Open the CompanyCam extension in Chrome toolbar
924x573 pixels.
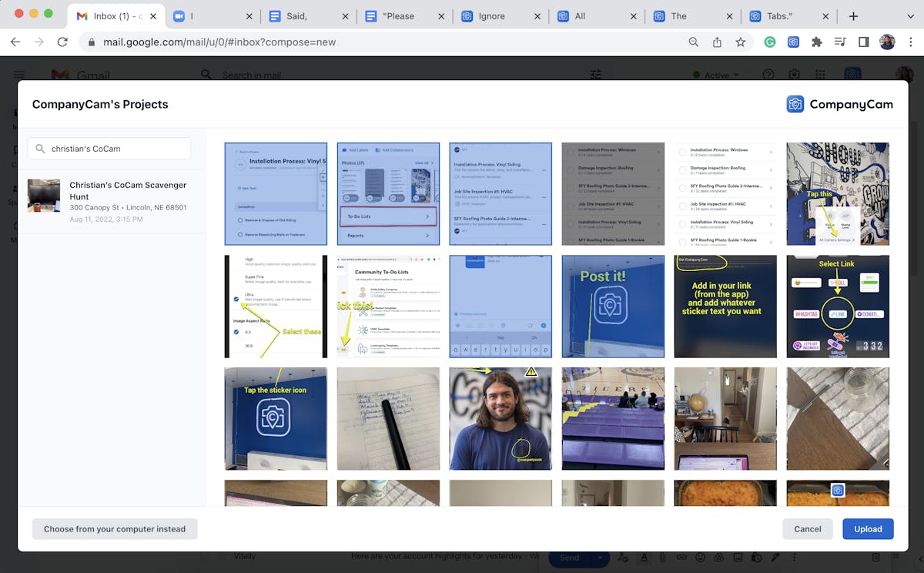coord(792,42)
